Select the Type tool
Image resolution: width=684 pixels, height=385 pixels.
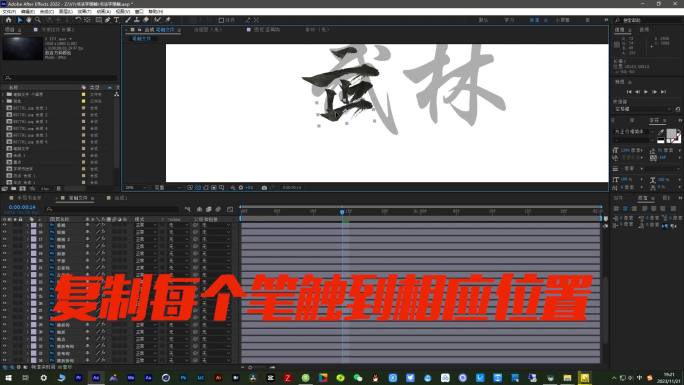[116, 20]
